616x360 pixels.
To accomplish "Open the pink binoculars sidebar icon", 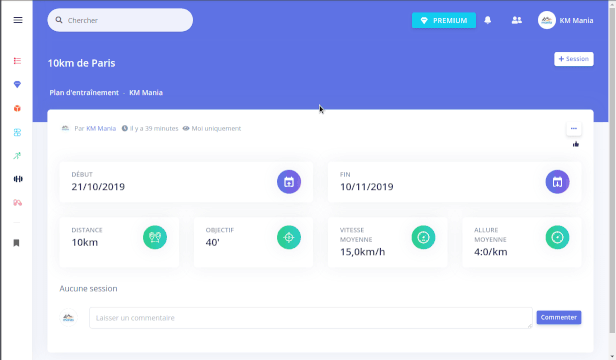I will pyautogui.click(x=17, y=203).
